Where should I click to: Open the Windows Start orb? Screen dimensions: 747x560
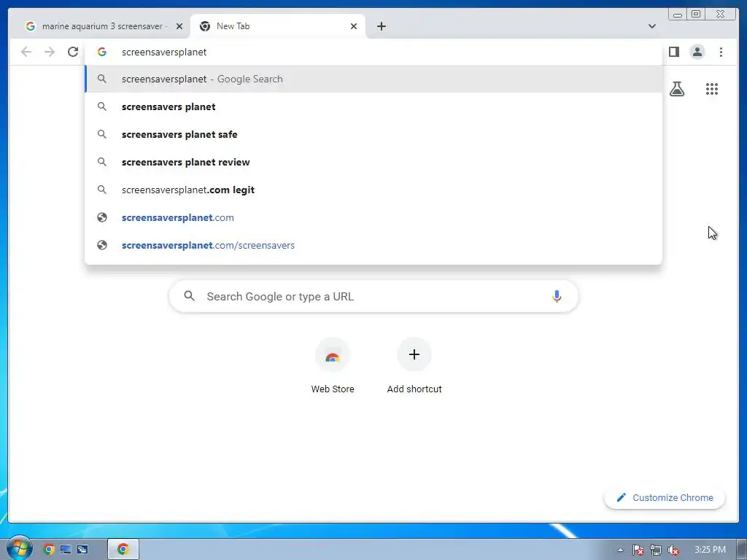19,549
